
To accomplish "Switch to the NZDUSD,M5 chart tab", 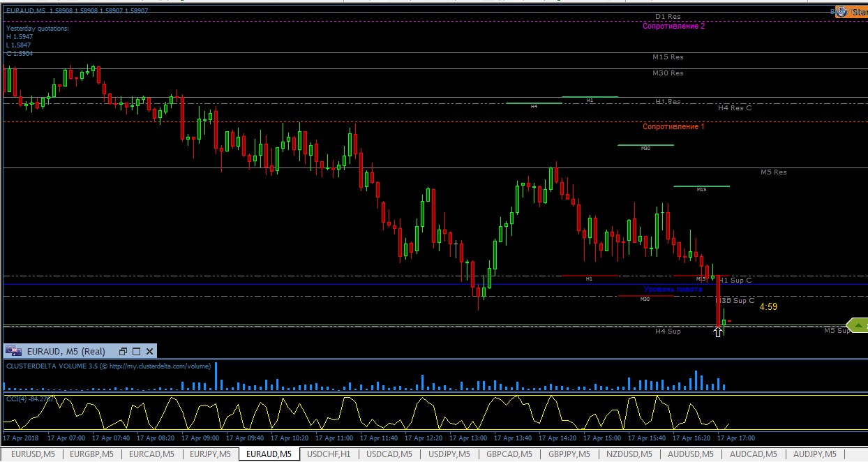I will [629, 454].
